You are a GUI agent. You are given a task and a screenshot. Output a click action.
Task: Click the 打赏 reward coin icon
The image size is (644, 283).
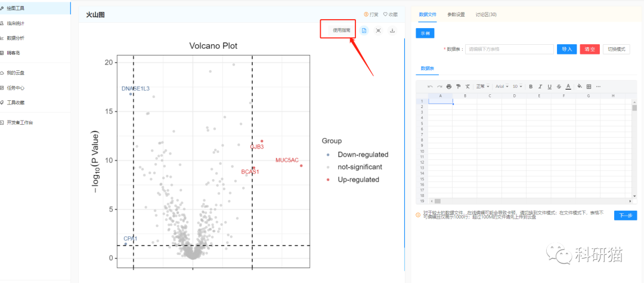point(366,14)
